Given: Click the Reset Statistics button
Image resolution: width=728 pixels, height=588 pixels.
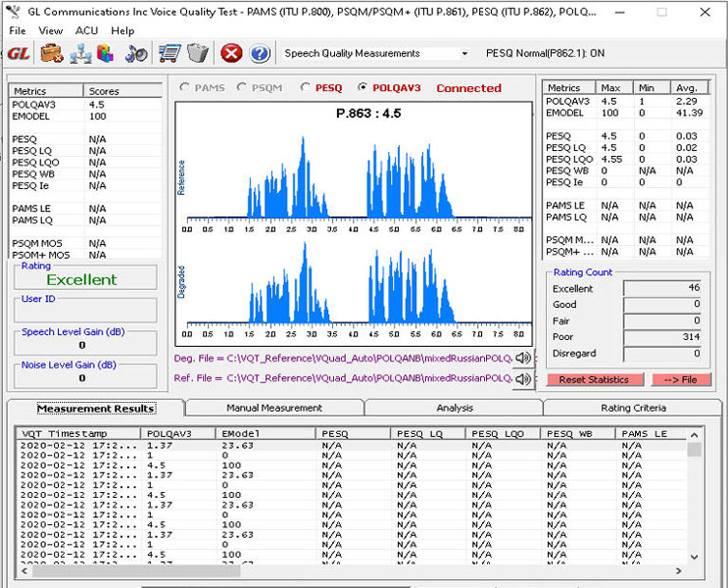Looking at the screenshot, I should (594, 379).
